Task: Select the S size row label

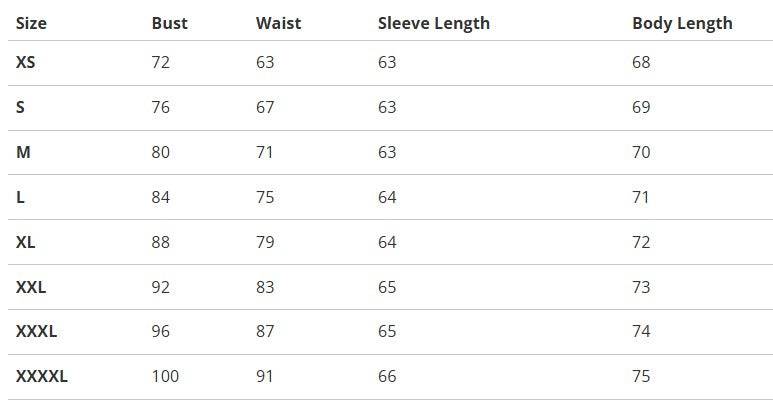Action: coord(21,107)
